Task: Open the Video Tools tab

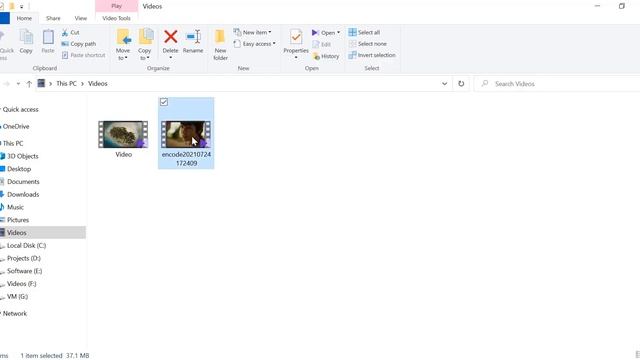Action: click(x=116, y=18)
